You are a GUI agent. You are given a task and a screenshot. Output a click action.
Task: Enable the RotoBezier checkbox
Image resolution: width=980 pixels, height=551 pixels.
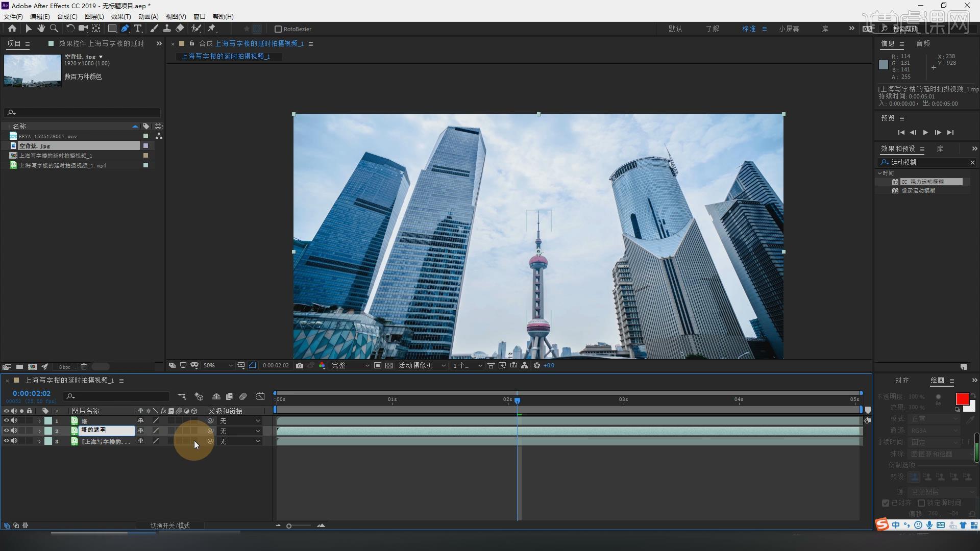coord(278,29)
